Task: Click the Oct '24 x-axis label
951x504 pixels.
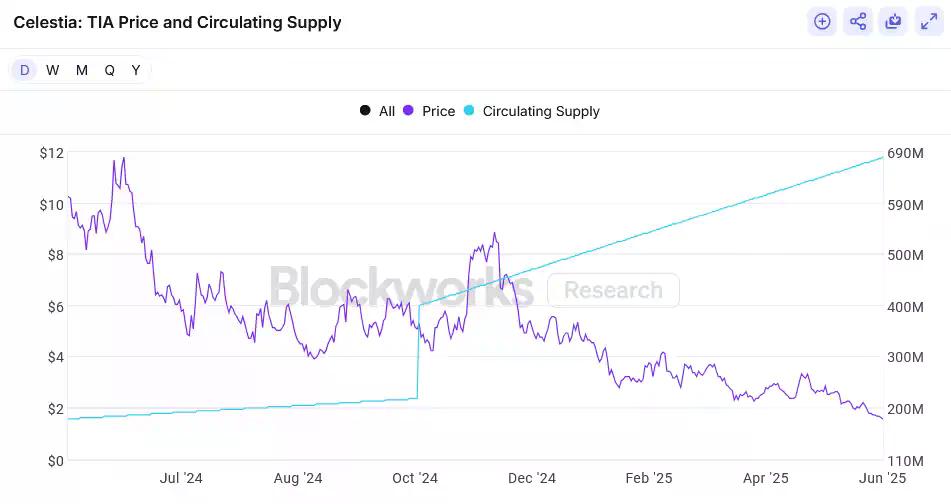Action: [x=415, y=478]
